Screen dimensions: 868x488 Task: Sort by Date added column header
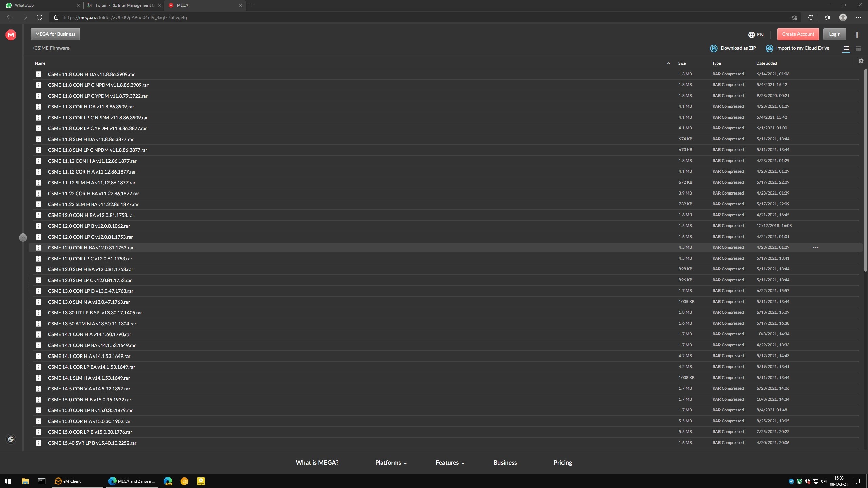click(x=767, y=63)
